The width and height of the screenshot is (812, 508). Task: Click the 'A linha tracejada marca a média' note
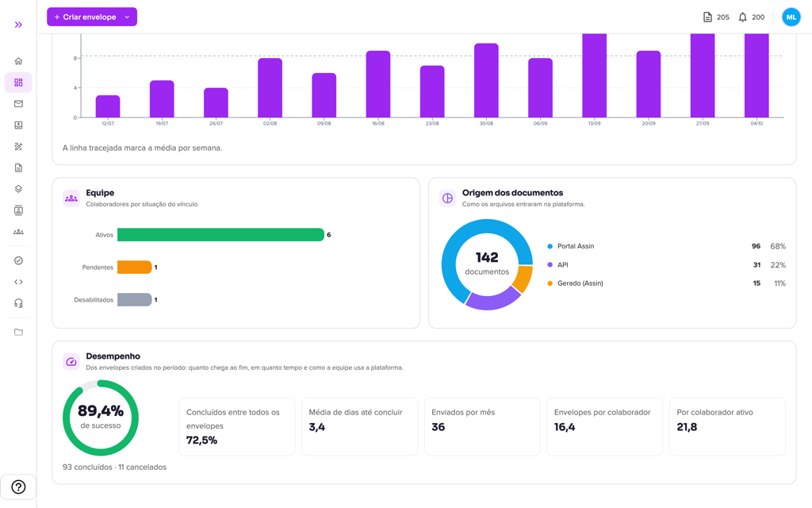point(143,148)
